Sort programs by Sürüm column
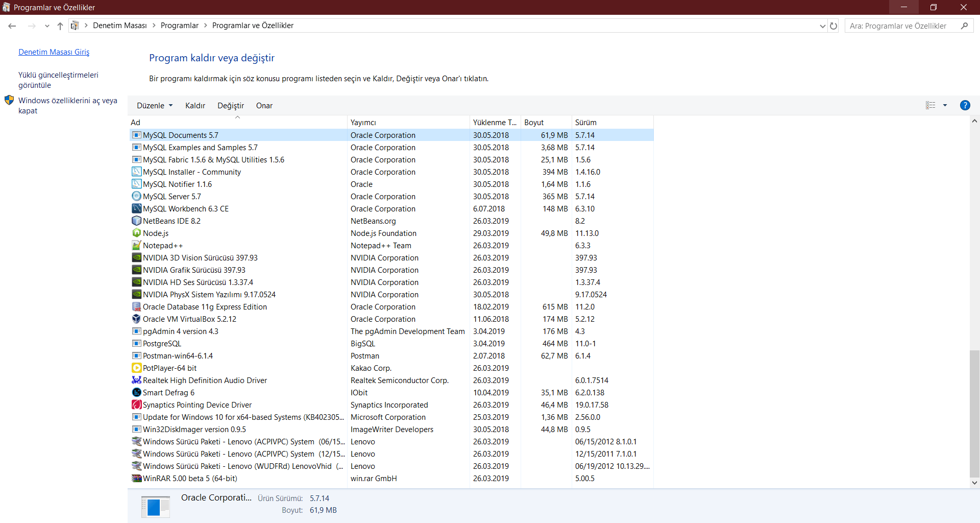This screenshot has width=980, height=523. click(612, 123)
